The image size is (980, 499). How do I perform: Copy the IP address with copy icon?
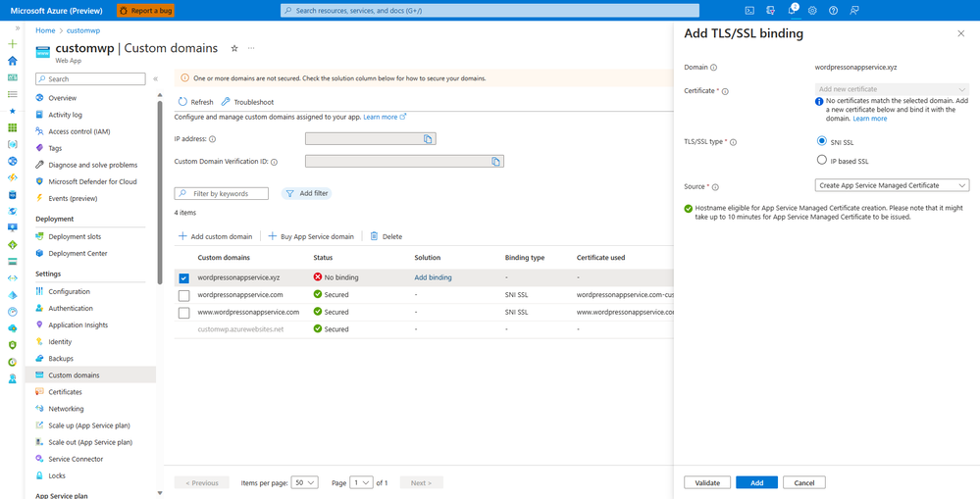[428, 139]
